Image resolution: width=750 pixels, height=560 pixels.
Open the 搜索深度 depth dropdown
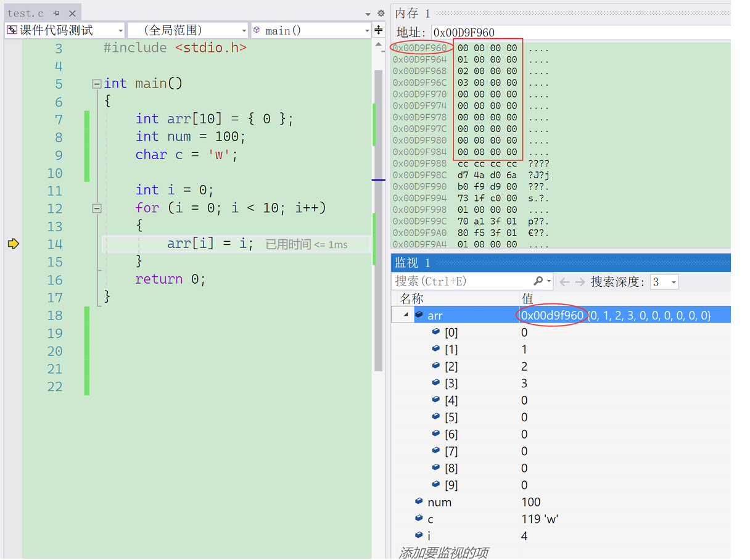(x=664, y=282)
